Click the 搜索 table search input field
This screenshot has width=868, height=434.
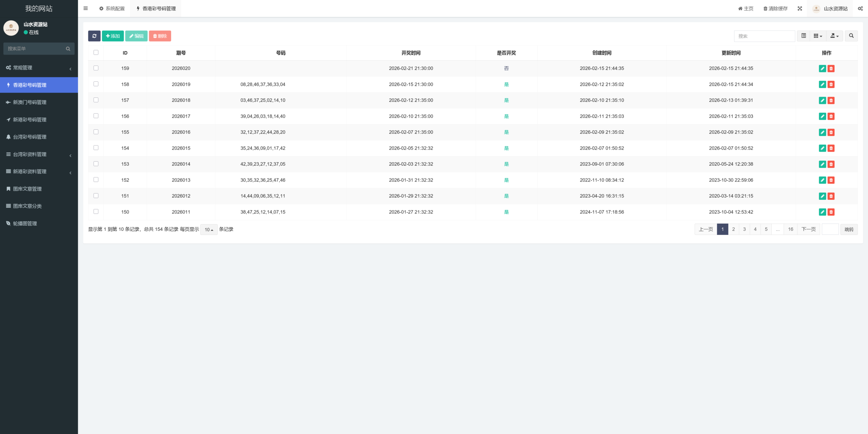(764, 36)
